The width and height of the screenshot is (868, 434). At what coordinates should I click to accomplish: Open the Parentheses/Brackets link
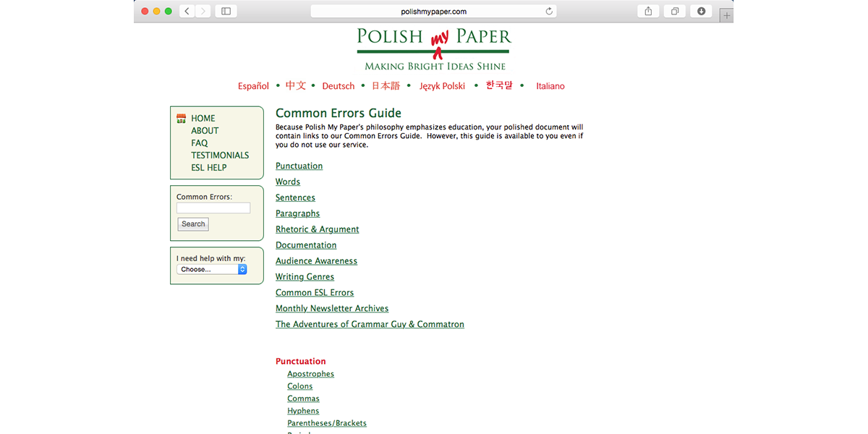tap(327, 424)
